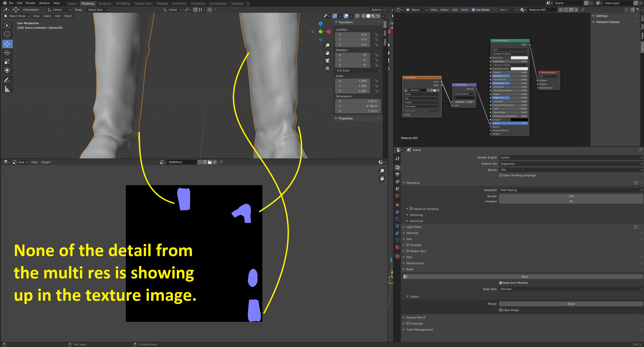Click the Bake button
Viewport: 644px width, 347px height.
coord(525,276)
